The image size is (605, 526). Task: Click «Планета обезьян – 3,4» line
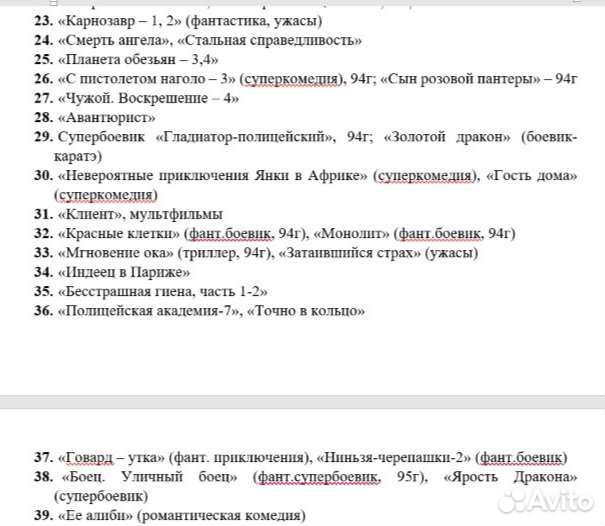pyautogui.click(x=138, y=59)
